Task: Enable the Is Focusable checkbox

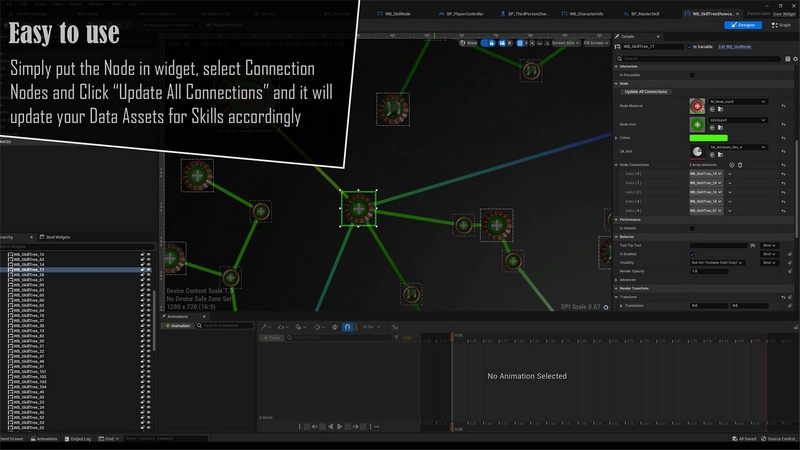Action: click(x=692, y=74)
